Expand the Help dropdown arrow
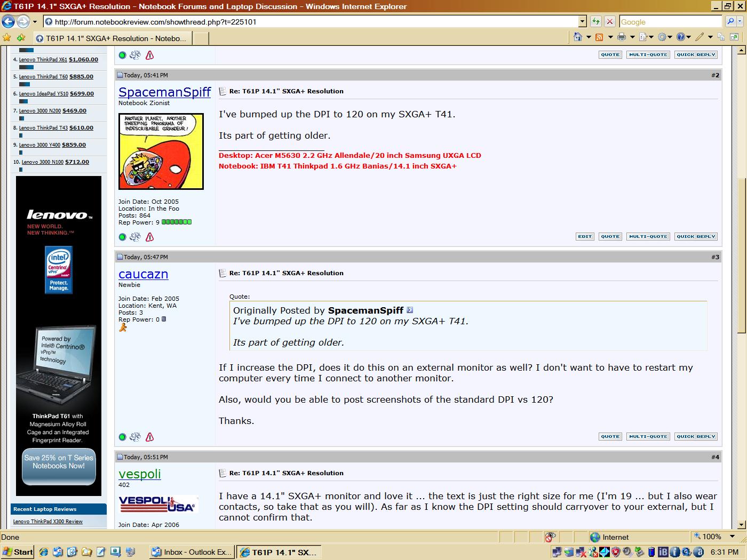 (689, 37)
